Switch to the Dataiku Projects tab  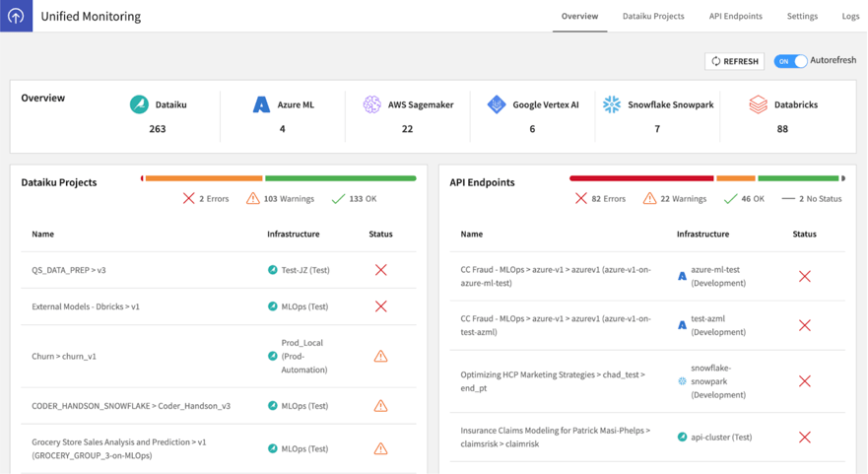(x=653, y=16)
